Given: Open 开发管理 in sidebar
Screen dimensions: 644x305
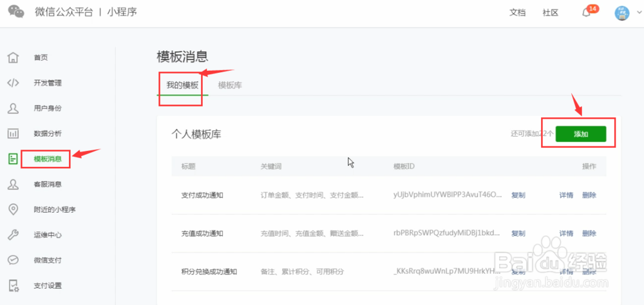Looking at the screenshot, I should click(x=48, y=83).
